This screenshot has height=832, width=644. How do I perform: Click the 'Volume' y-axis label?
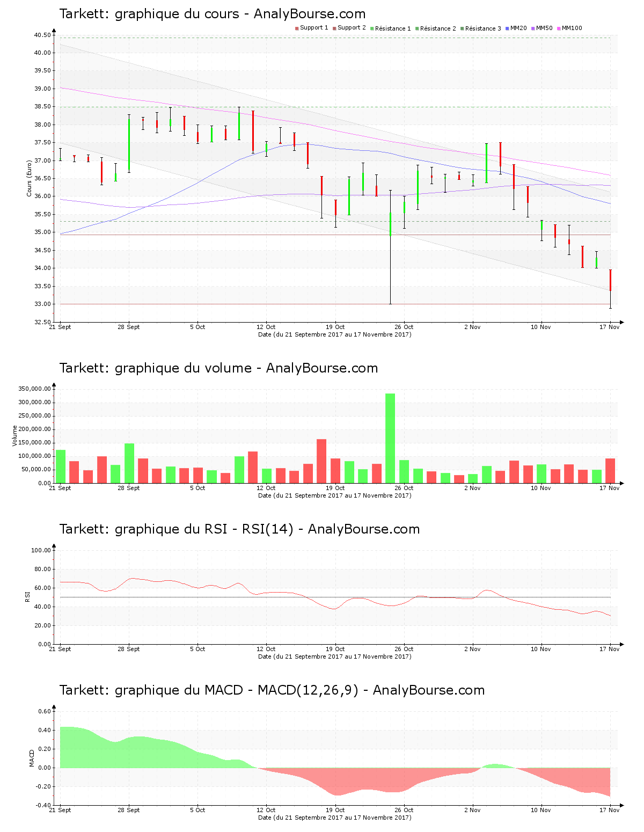[x=15, y=435]
